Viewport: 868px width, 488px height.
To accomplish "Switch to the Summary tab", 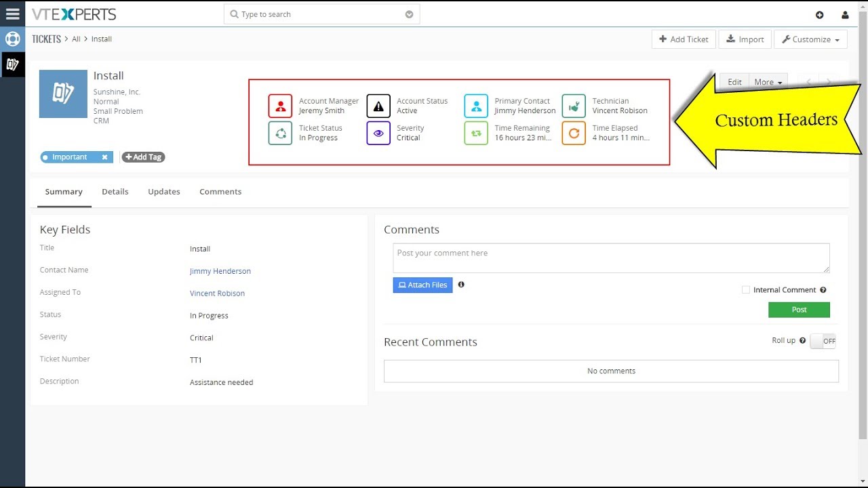I will pyautogui.click(x=64, y=192).
